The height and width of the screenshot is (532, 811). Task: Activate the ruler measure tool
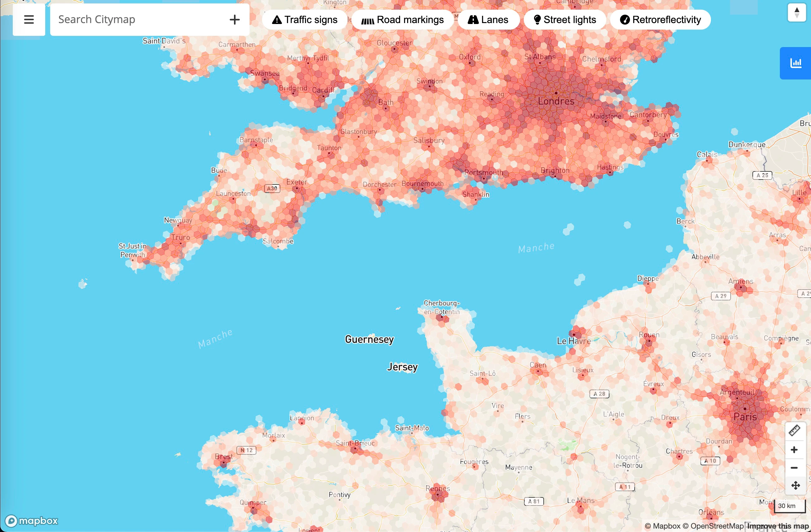click(795, 430)
